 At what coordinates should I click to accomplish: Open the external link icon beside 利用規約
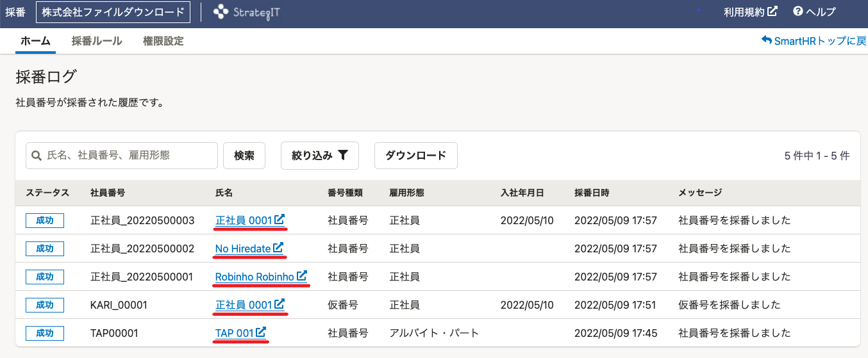click(772, 12)
